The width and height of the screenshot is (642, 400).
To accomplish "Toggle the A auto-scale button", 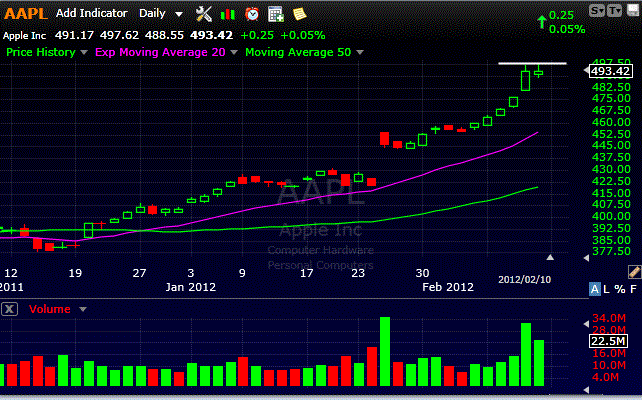I will pyautogui.click(x=594, y=289).
